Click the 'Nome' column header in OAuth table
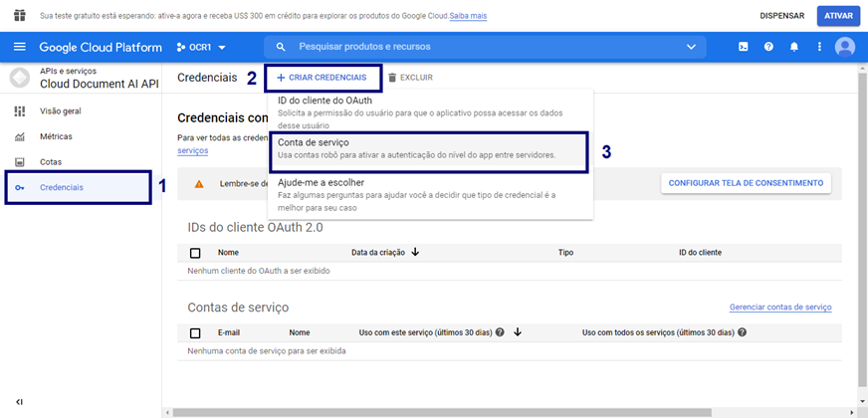 (228, 253)
